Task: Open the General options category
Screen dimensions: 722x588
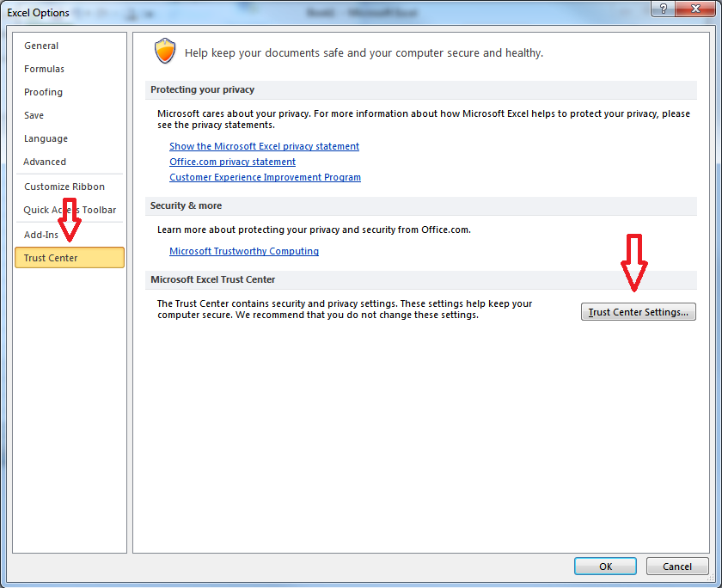Action: 41,46
